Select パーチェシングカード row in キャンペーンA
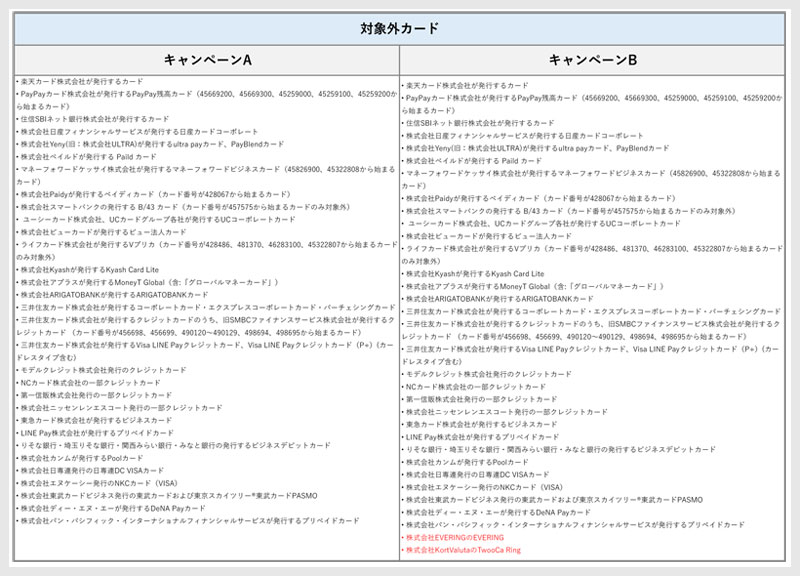 [206, 308]
